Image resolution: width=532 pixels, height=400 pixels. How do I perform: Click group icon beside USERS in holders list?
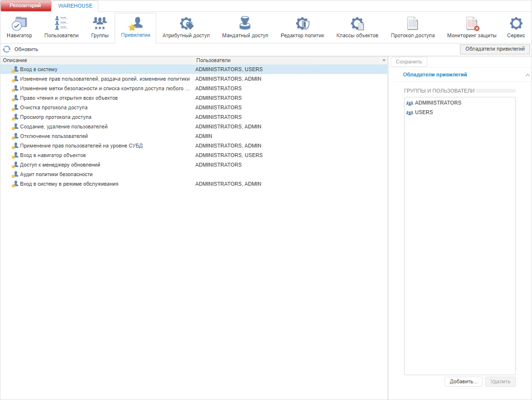pyautogui.click(x=410, y=113)
